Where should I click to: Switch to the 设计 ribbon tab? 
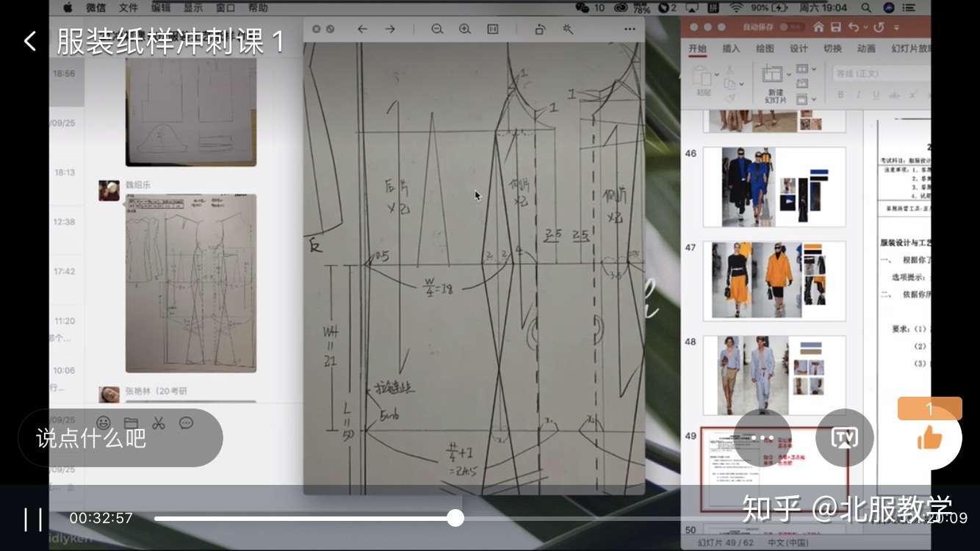[x=799, y=48]
